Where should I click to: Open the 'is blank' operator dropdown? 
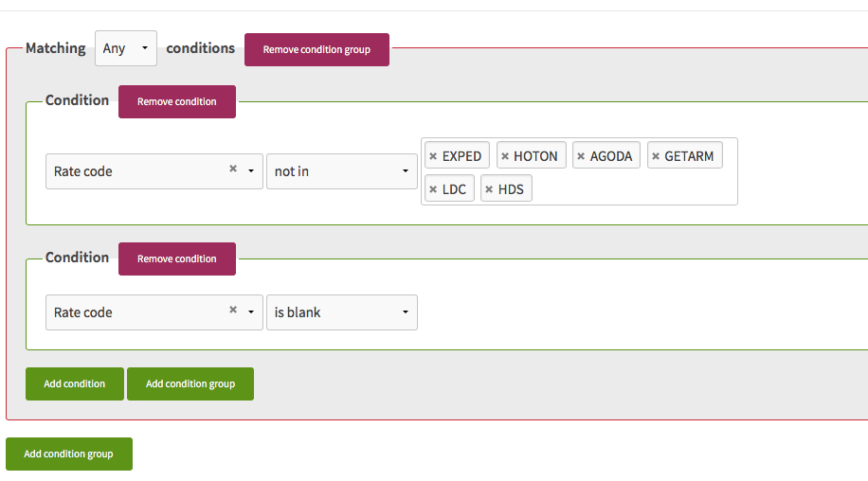pos(341,312)
